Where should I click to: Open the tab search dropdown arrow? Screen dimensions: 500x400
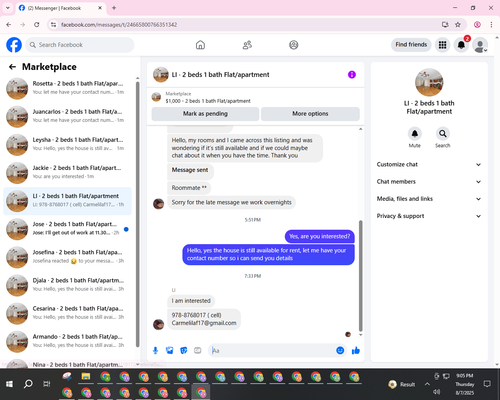pos(8,8)
